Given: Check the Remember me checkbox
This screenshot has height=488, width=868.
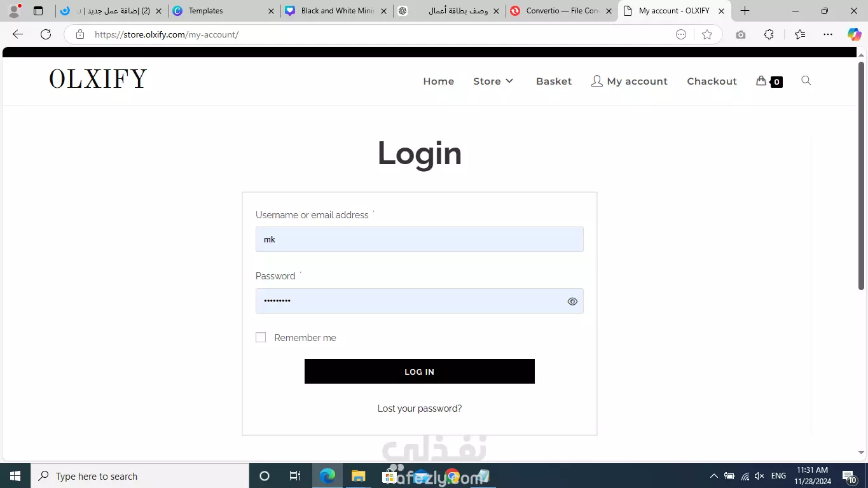Looking at the screenshot, I should click(261, 337).
